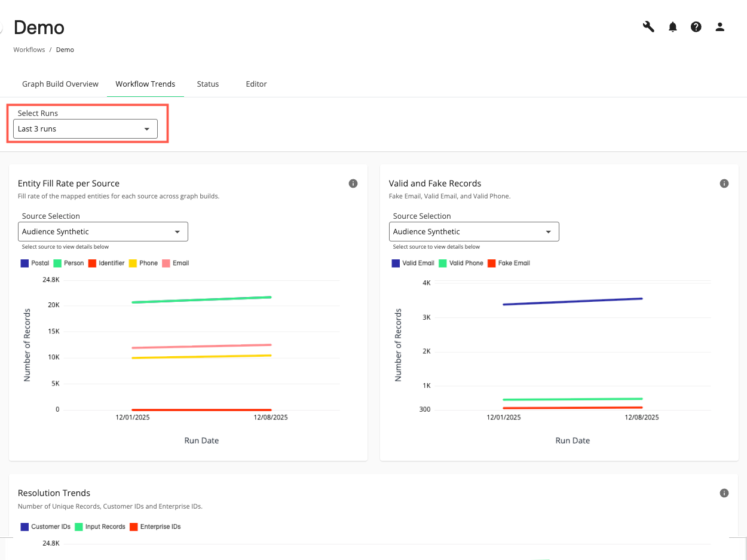Open the Editor tab
This screenshot has height=560, width=747.
click(x=256, y=84)
